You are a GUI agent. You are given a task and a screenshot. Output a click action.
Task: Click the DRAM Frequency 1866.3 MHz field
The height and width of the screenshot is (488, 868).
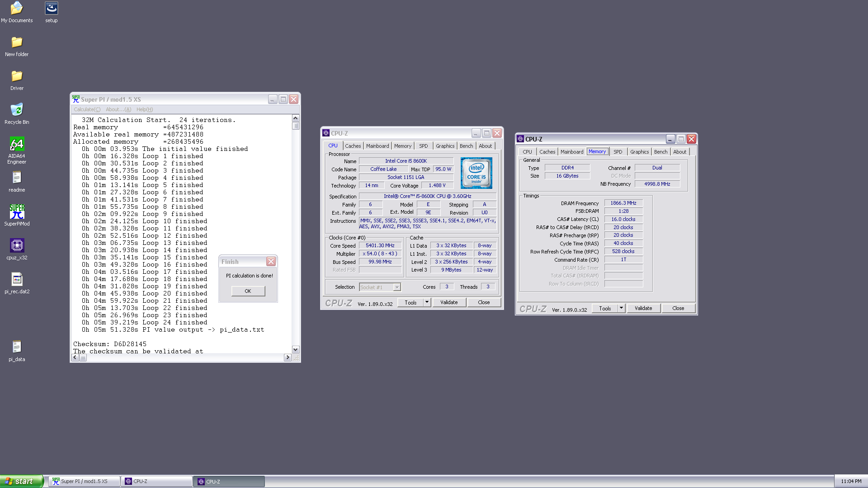pyautogui.click(x=623, y=203)
